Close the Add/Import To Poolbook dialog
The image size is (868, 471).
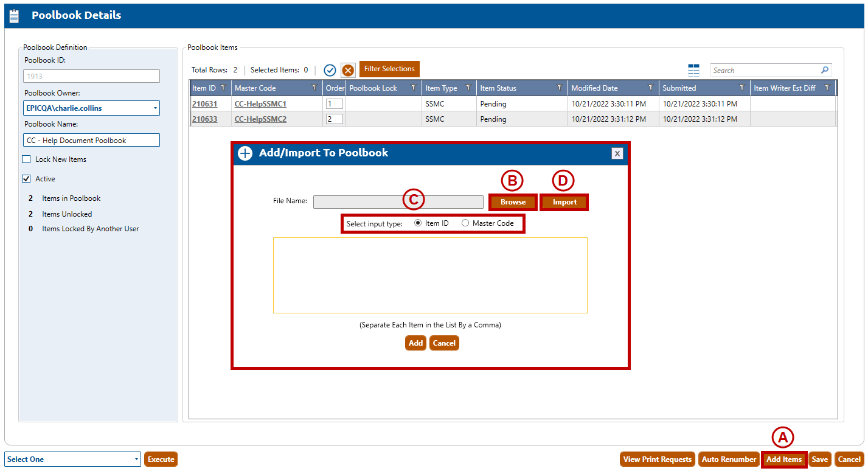coord(617,153)
